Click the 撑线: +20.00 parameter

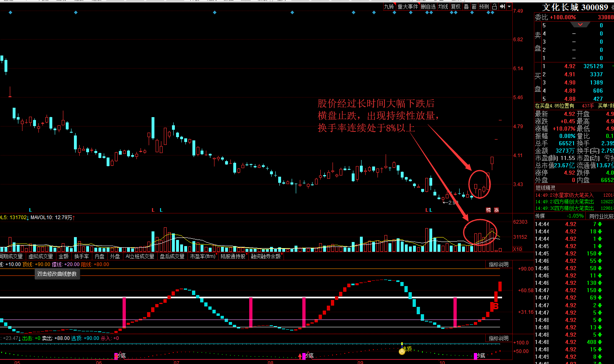(66, 264)
